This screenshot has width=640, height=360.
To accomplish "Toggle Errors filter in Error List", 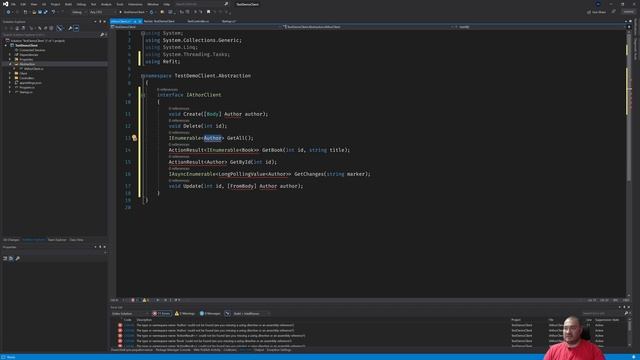I will pyautogui.click(x=162, y=313).
